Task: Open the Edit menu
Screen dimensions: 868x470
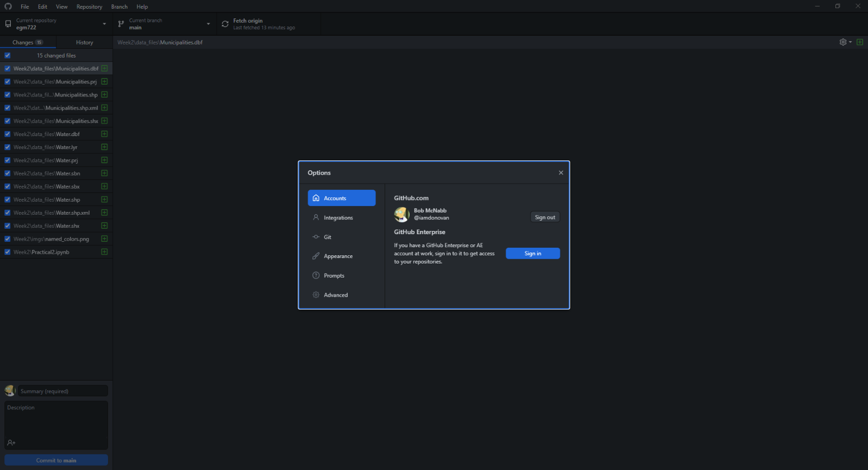Action: tap(42, 7)
